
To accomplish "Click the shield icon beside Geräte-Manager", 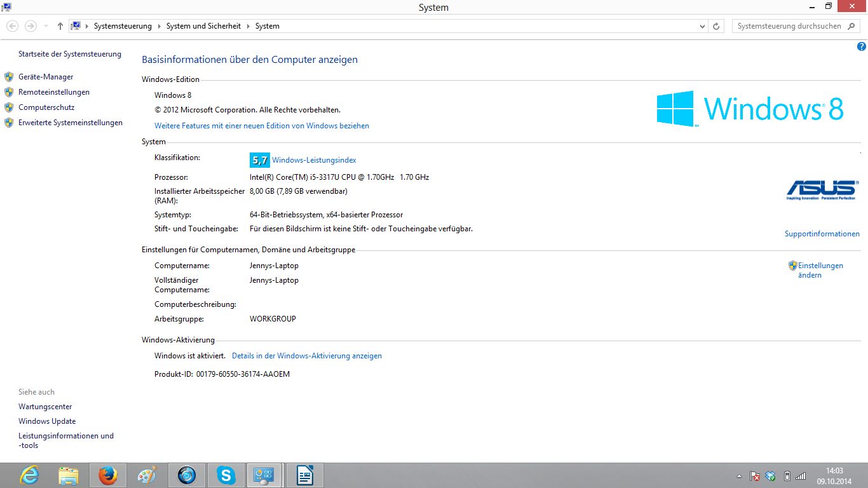I will point(9,77).
